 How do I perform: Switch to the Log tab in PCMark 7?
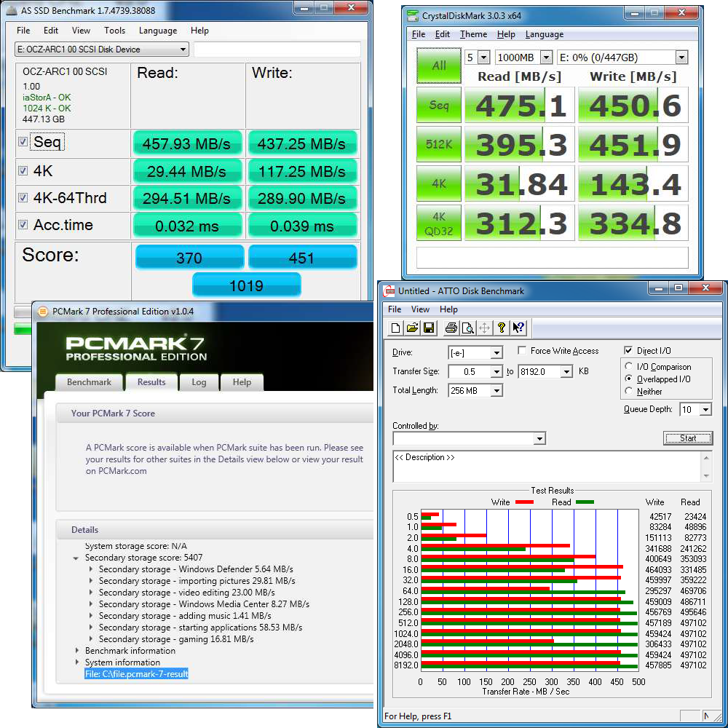click(199, 382)
